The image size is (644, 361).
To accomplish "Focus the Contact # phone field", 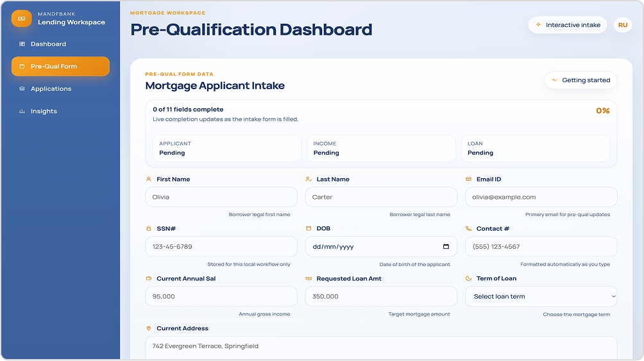I will coord(541,246).
